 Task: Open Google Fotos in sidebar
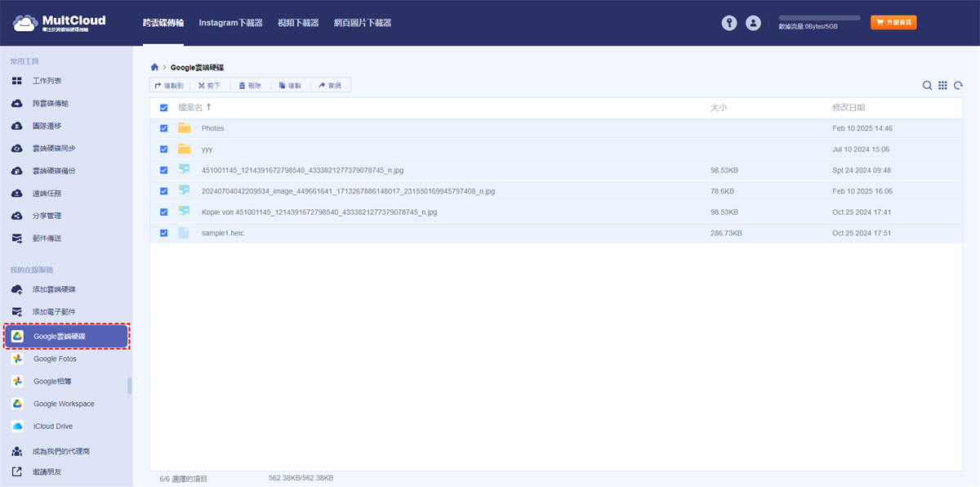pos(55,359)
